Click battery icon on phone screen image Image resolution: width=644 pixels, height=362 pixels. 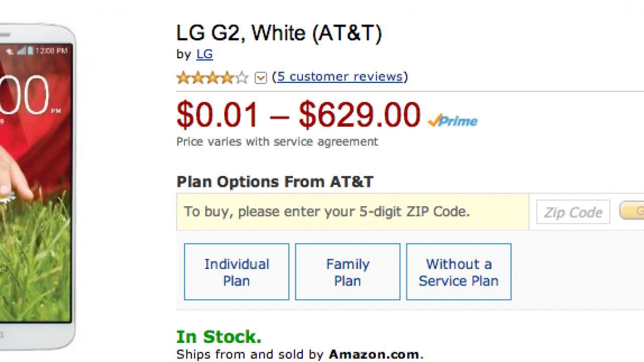click(x=31, y=51)
